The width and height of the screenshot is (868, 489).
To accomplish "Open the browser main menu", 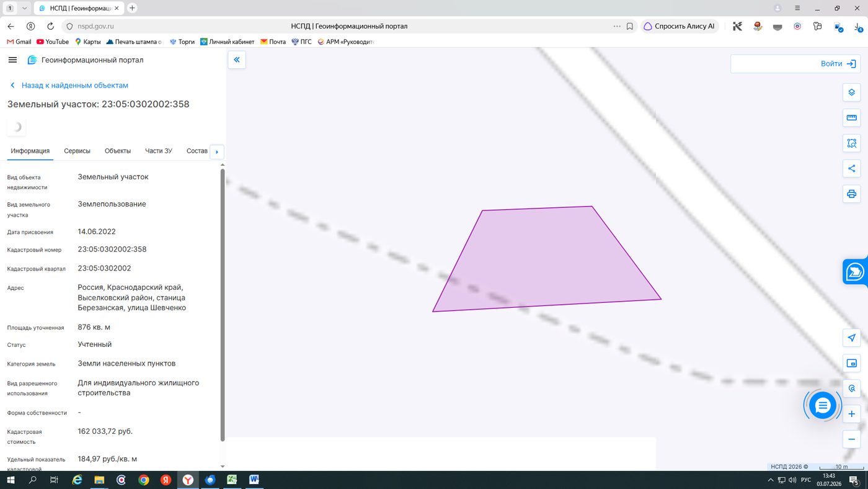I will (x=797, y=8).
